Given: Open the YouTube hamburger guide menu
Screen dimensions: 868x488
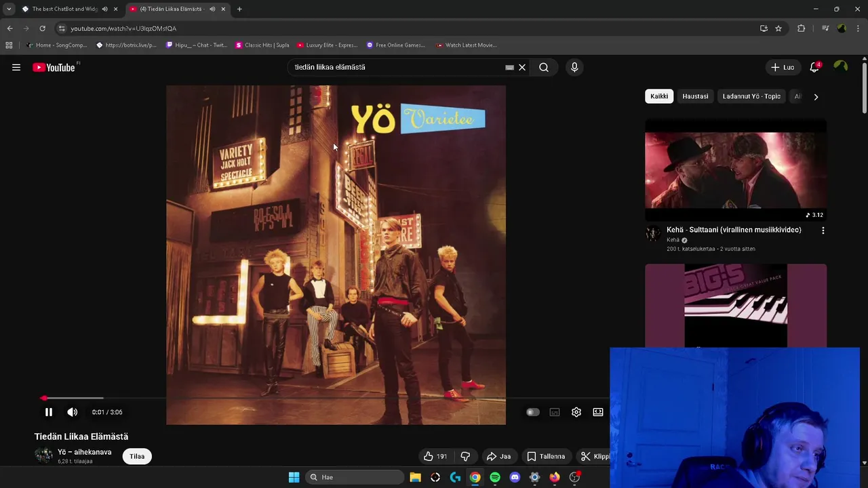Looking at the screenshot, I should point(16,67).
